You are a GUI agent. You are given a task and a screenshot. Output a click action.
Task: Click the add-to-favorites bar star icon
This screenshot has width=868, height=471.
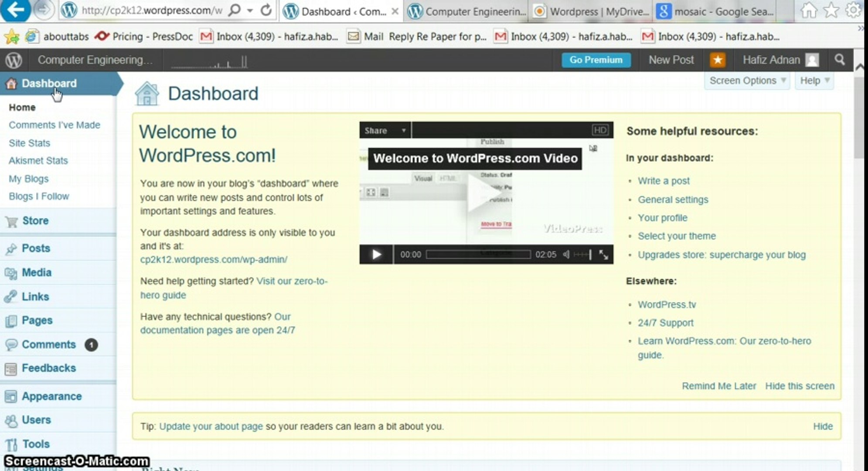click(12, 37)
